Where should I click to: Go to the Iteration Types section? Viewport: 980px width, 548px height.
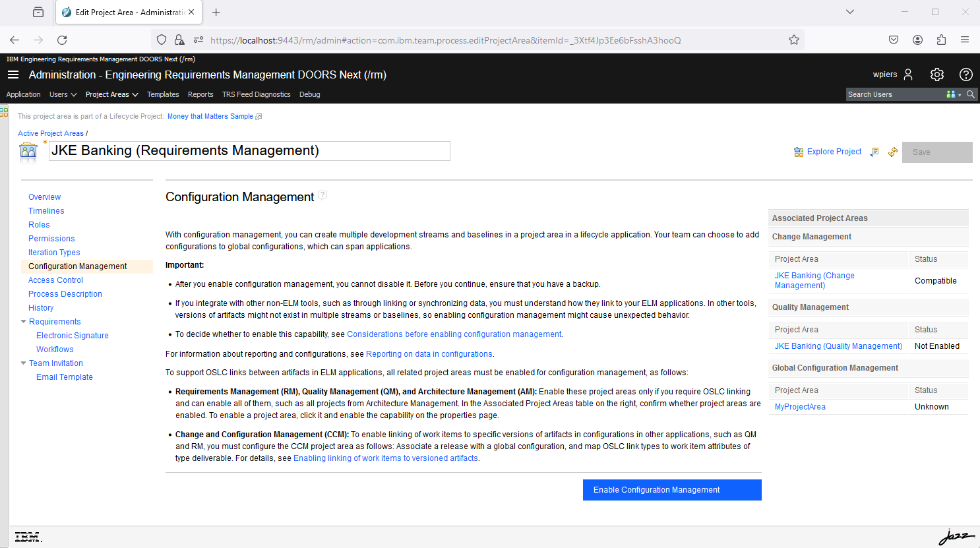[54, 253]
